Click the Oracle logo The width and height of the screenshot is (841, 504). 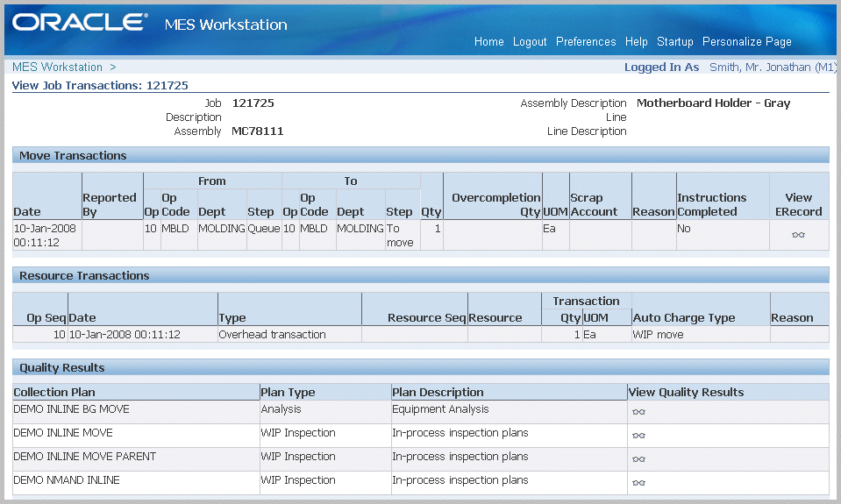click(x=80, y=23)
